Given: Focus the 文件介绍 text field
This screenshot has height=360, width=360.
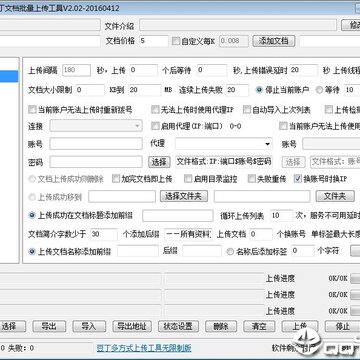Looking at the screenshot, I should (x=238, y=25).
